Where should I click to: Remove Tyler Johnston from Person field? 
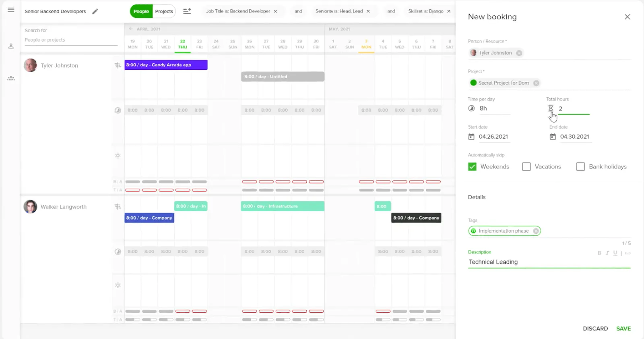coord(519,53)
